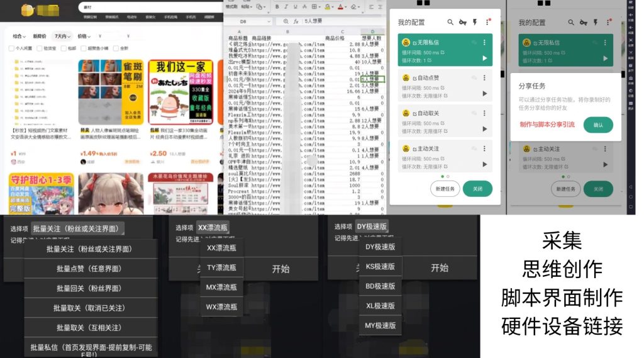The height and width of the screenshot is (358, 644).
Task: Choose XL极速版 from list
Action: point(380,306)
